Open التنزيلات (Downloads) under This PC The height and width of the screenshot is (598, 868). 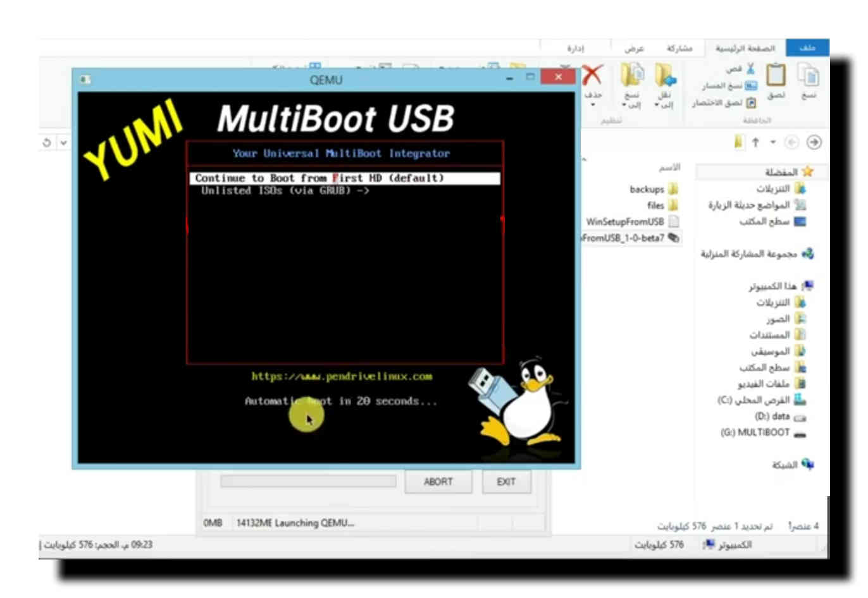pyautogui.click(x=781, y=303)
